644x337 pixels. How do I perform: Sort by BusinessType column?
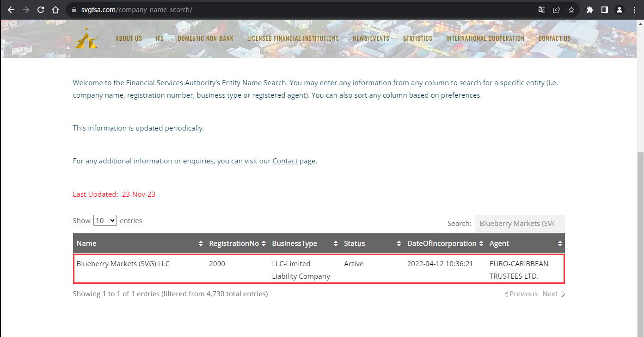click(304, 243)
